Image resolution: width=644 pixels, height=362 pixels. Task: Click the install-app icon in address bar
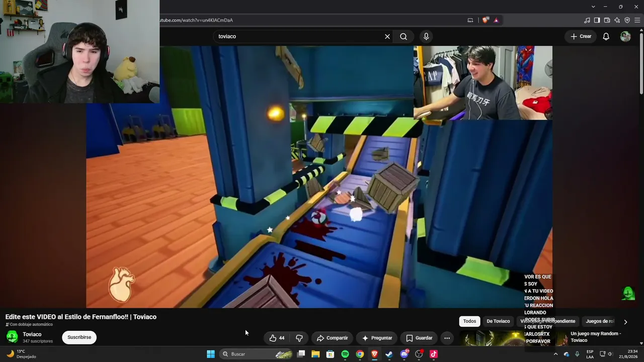(x=470, y=20)
